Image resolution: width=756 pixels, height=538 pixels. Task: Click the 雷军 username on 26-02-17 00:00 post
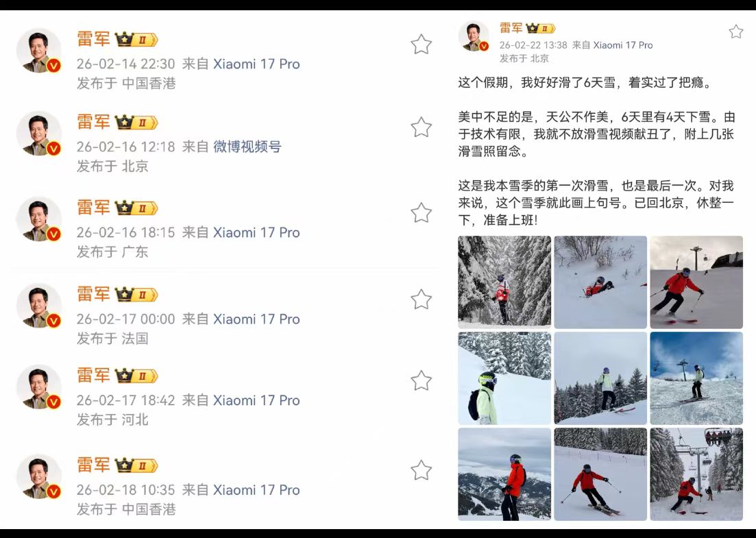[x=93, y=293]
